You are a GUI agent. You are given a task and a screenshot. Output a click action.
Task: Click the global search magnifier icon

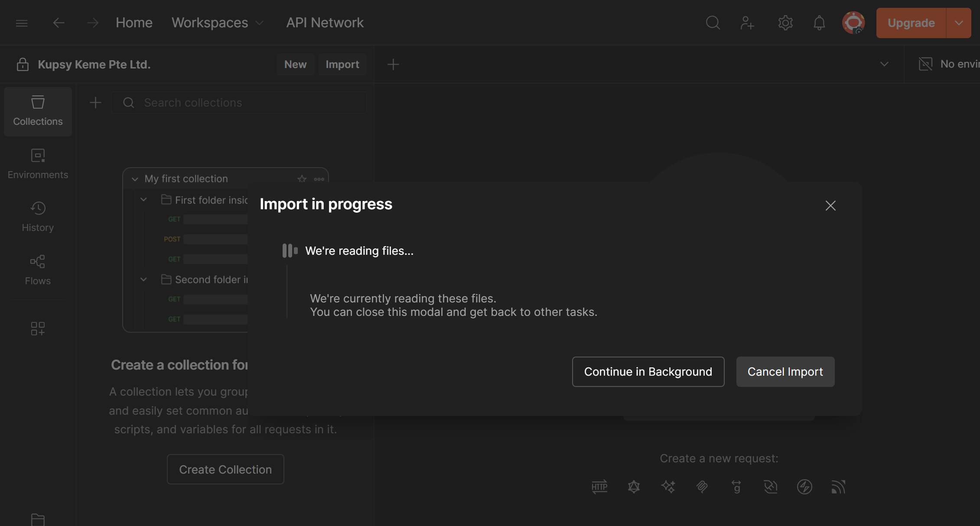[x=713, y=23]
